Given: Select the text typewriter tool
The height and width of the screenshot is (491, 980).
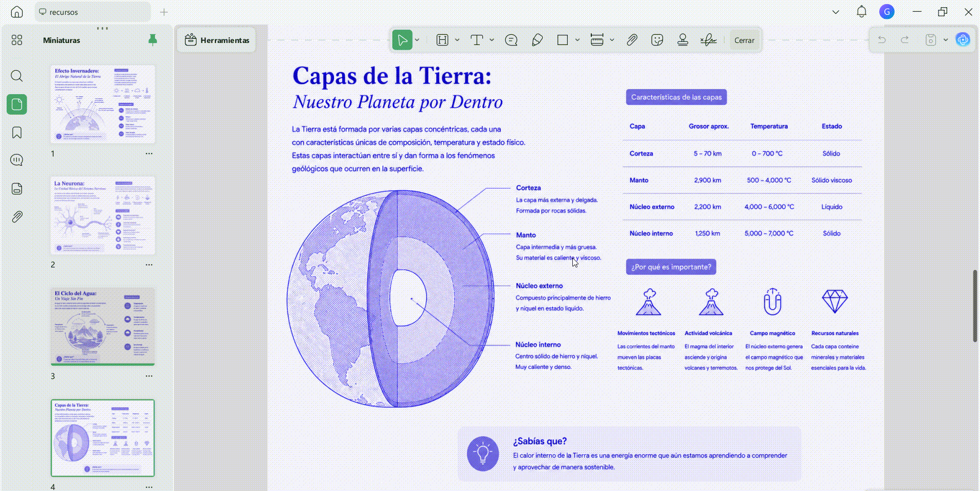Looking at the screenshot, I should (x=477, y=40).
